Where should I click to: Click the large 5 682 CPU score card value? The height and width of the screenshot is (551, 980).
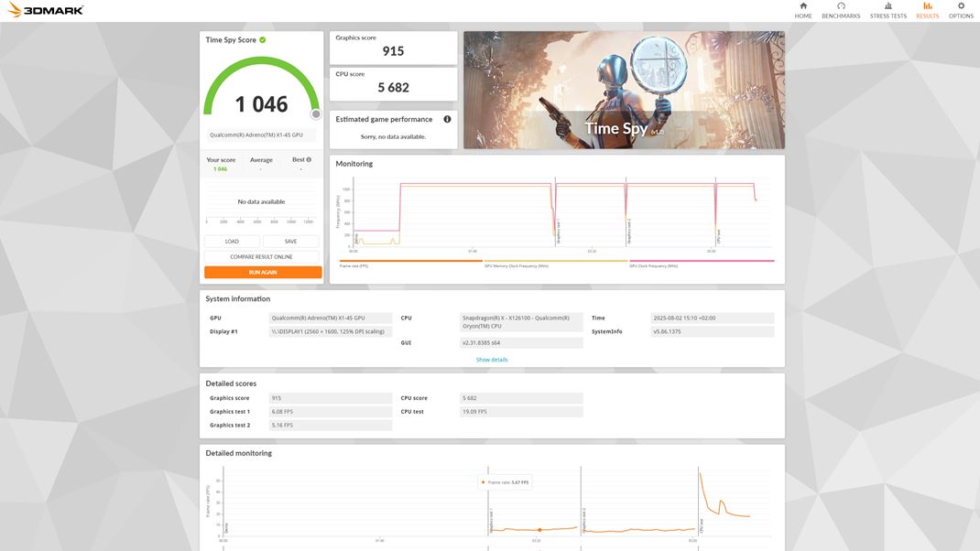tap(393, 88)
